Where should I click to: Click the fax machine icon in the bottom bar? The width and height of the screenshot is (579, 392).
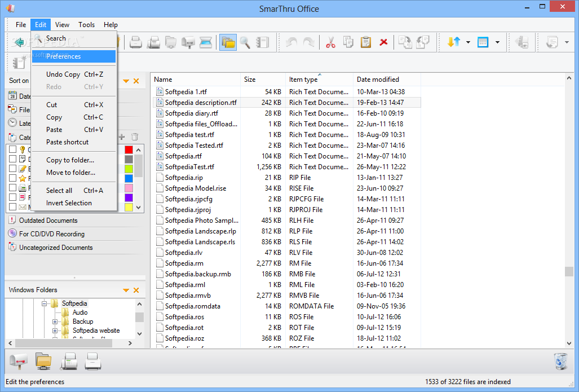69,362
